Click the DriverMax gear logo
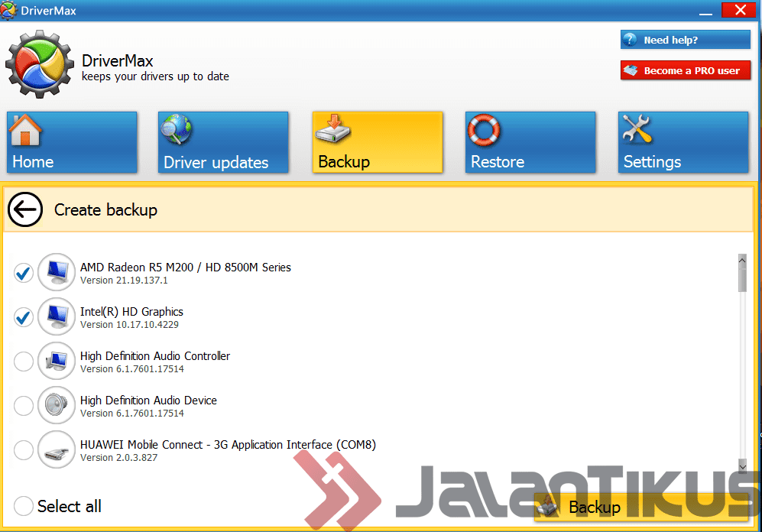 [40, 64]
